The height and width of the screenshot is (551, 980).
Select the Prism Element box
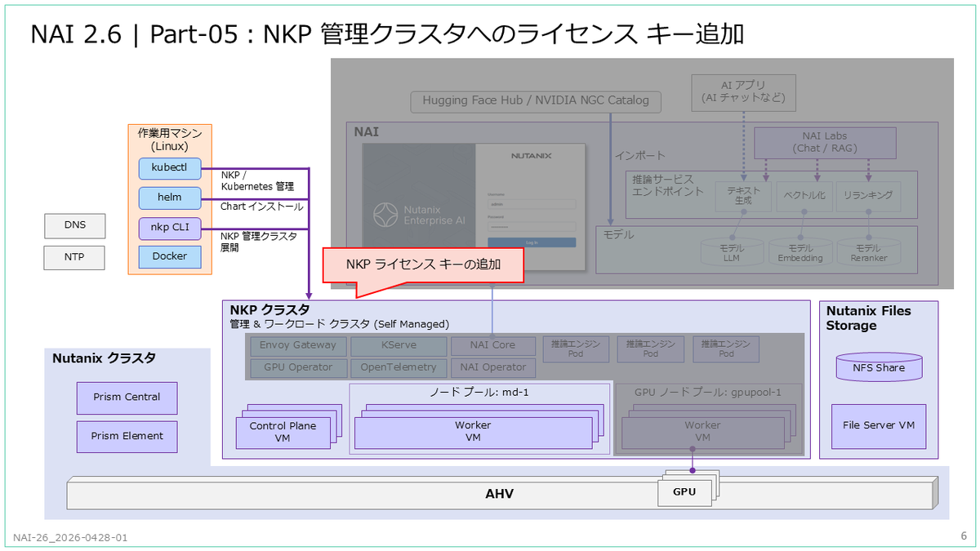pos(127,436)
